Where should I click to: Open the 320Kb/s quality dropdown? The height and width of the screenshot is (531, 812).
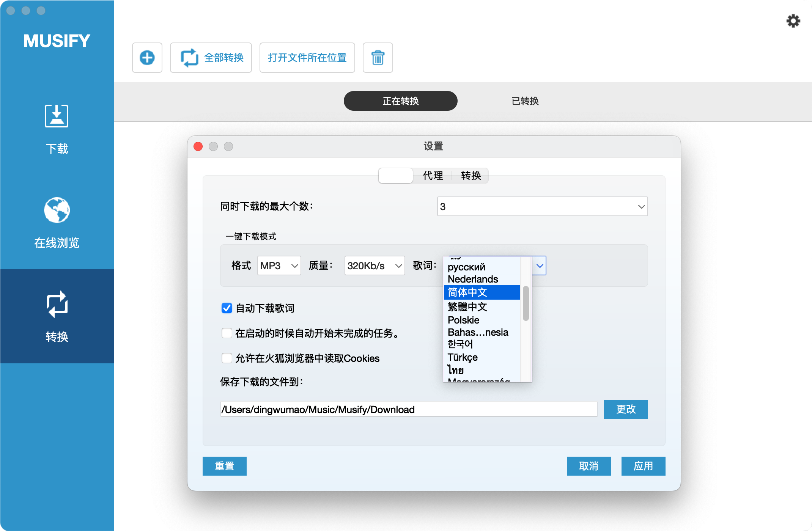[375, 265]
